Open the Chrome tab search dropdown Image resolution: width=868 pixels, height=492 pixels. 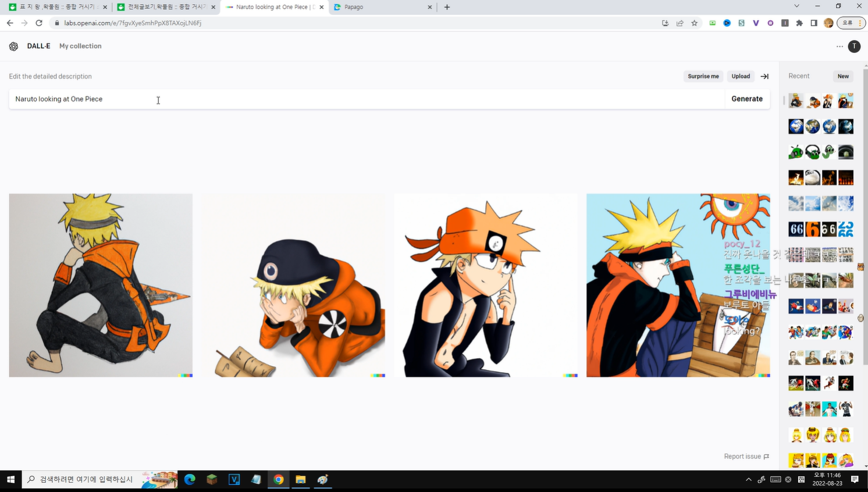(x=796, y=6)
